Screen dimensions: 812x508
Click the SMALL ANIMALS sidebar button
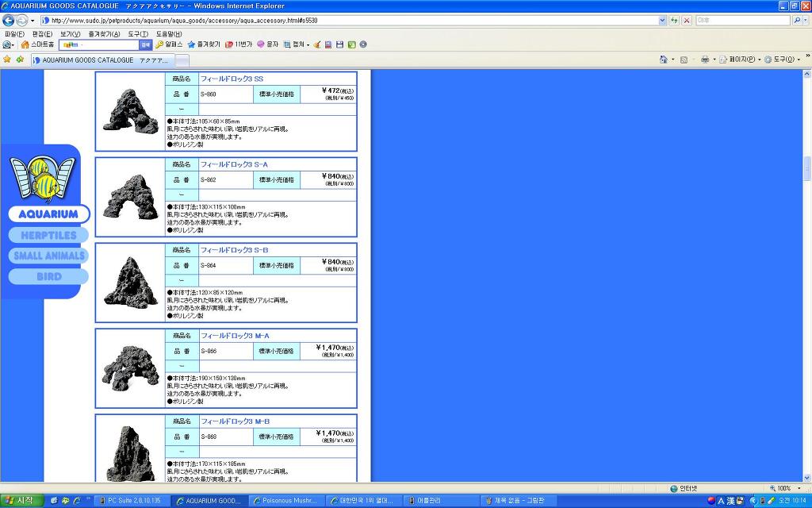coord(48,256)
